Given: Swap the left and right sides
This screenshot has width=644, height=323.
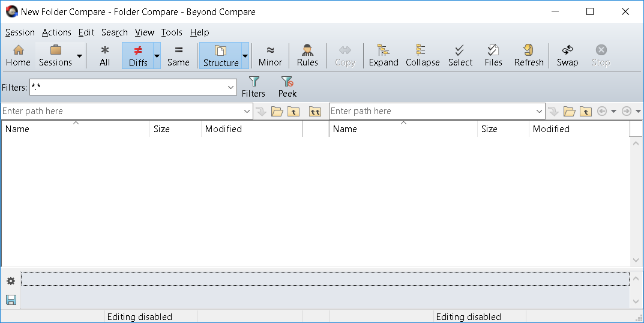Looking at the screenshot, I should (x=567, y=55).
